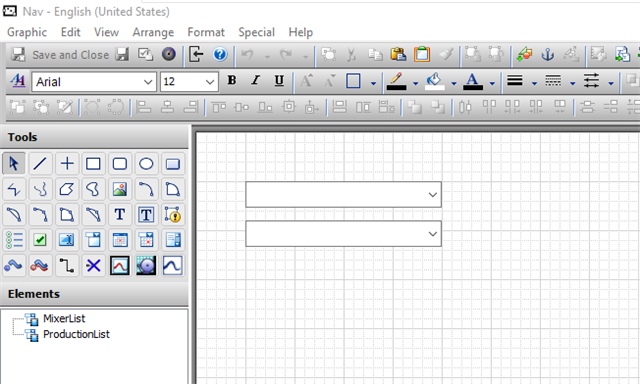Click the text color A swatch
The width and height of the screenshot is (640, 384).
[473, 81]
